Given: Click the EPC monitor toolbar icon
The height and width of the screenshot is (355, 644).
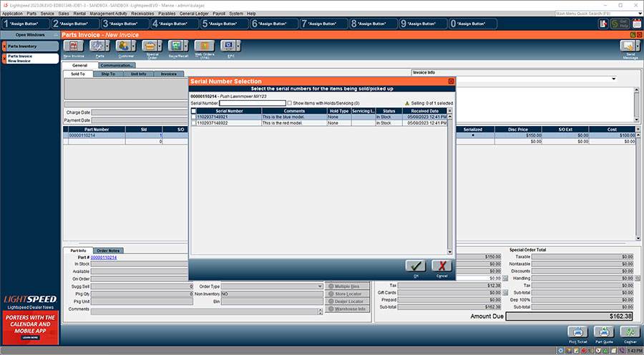Looking at the screenshot, I should [x=228, y=46].
